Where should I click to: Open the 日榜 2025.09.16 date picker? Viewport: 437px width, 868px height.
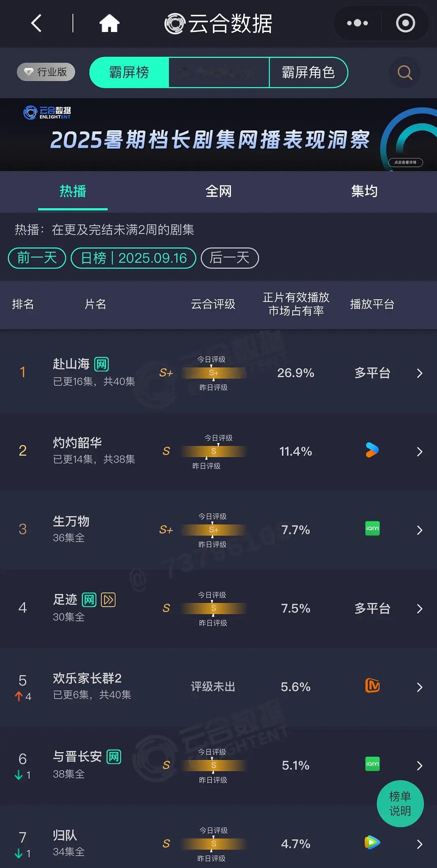134,258
